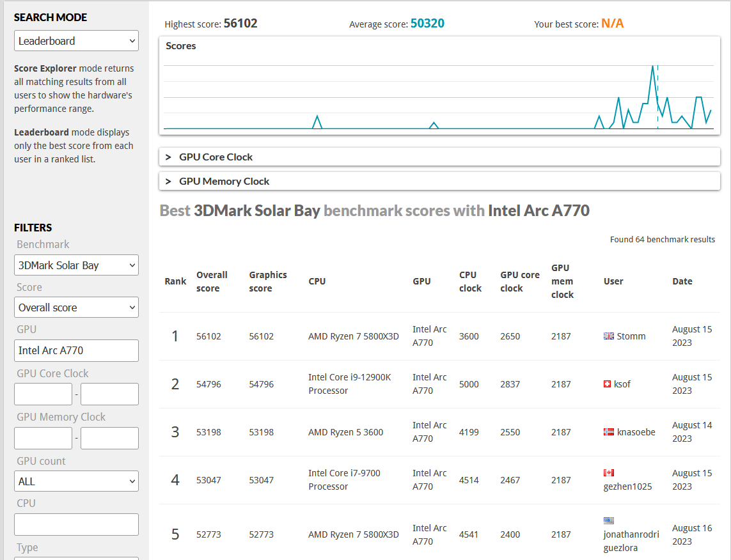Open the Benchmark 3DMark Solar Bay dropdown

pos(77,265)
